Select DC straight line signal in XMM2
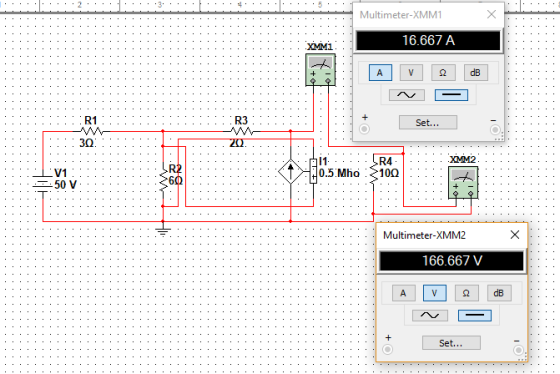Screen dimensions: 560x374 point(475,315)
